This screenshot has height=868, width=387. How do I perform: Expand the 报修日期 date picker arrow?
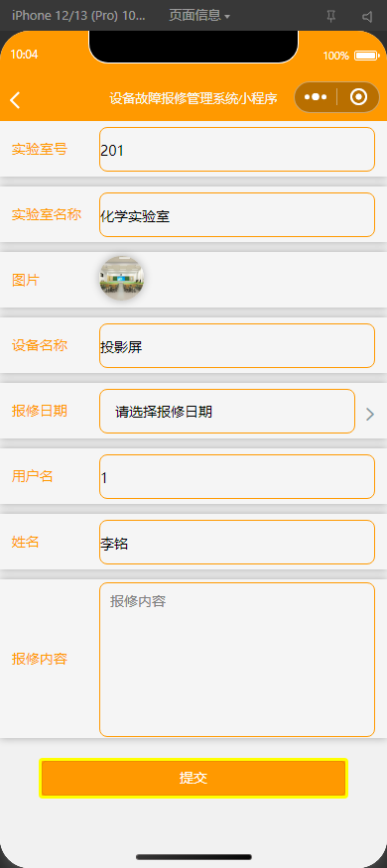tap(370, 414)
